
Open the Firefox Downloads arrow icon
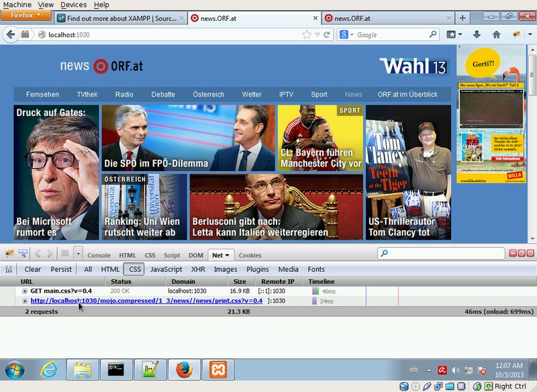[477, 34]
